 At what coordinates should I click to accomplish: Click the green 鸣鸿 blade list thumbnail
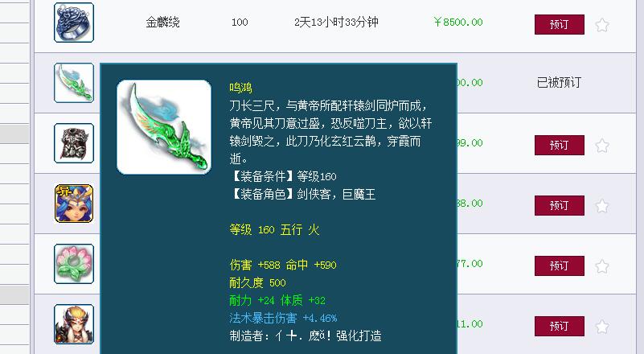(x=74, y=83)
